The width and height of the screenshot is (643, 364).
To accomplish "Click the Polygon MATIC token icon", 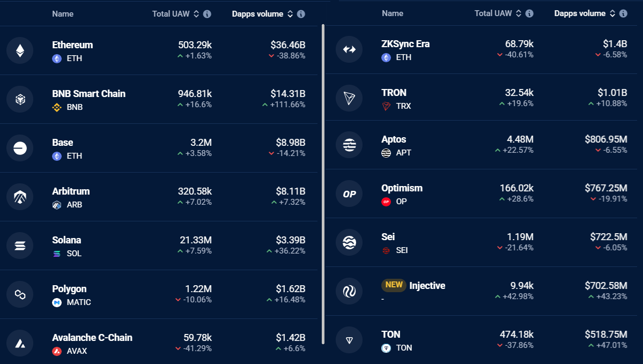I will [x=56, y=303].
